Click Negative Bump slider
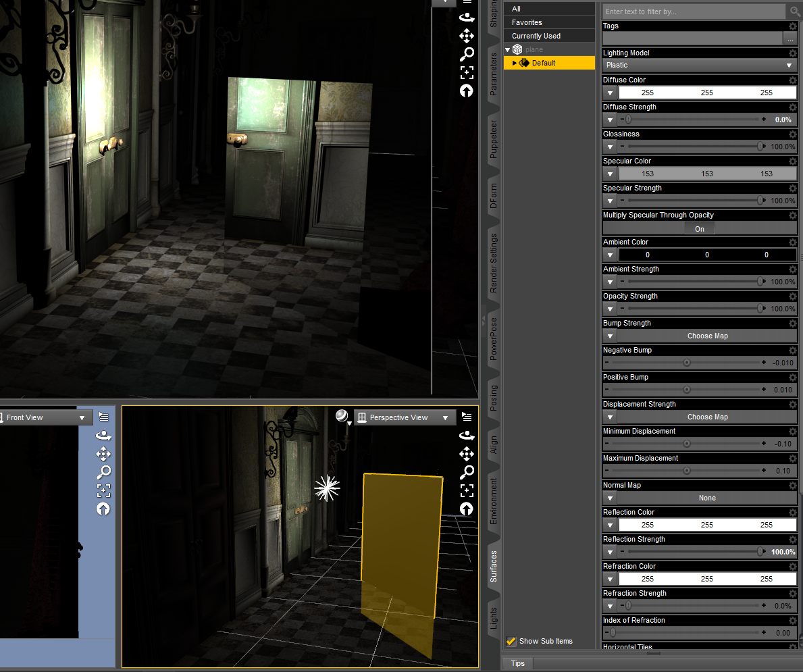This screenshot has height=672, width=803. click(686, 363)
